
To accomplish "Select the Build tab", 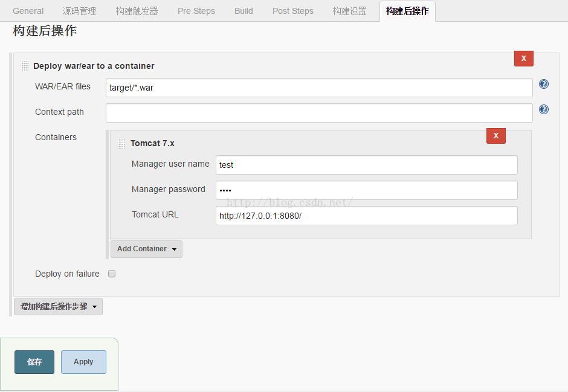I will (244, 11).
